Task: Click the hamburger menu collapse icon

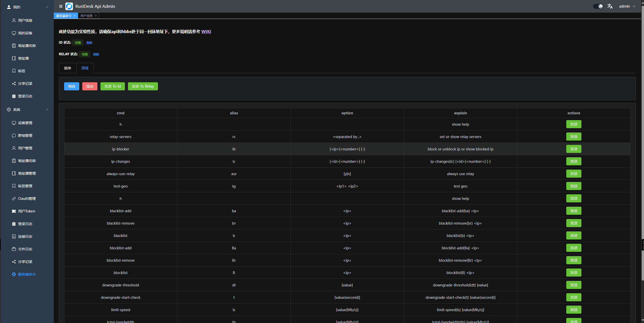Action: (61, 6)
